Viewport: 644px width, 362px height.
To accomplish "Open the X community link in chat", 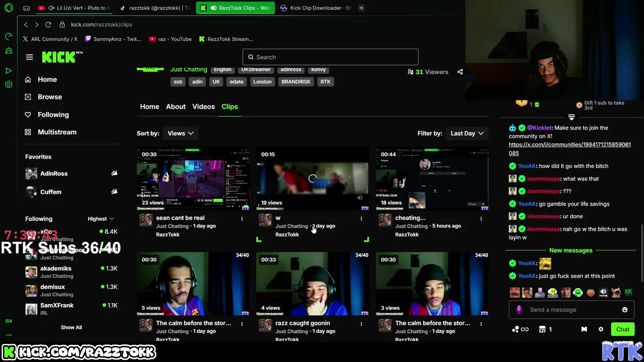I will tap(570, 149).
